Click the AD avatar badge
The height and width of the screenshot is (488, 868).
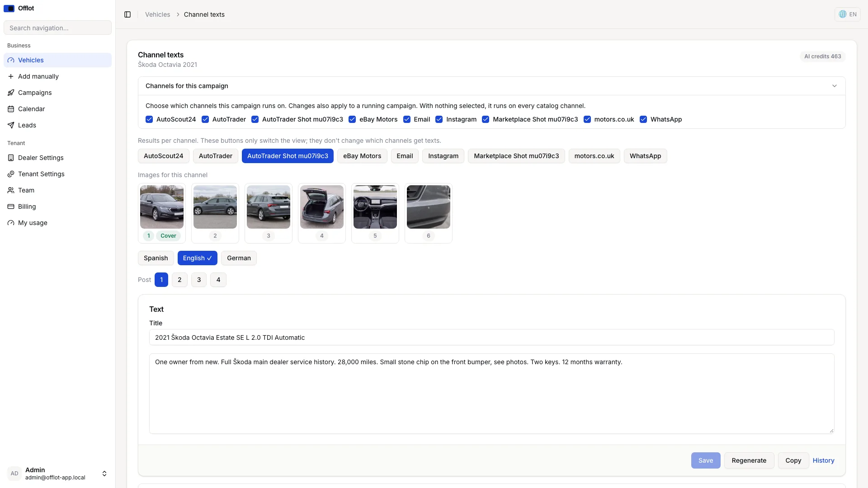[14, 474]
